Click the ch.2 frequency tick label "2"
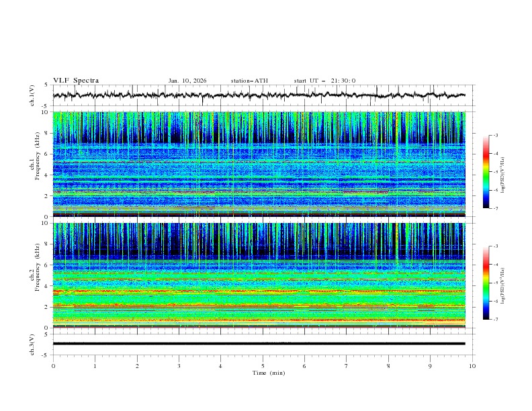The height and width of the screenshot is (411, 532). point(46,307)
